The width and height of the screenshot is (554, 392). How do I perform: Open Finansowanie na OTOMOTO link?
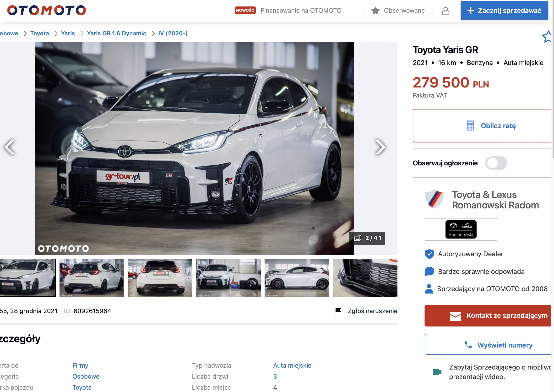click(x=301, y=11)
